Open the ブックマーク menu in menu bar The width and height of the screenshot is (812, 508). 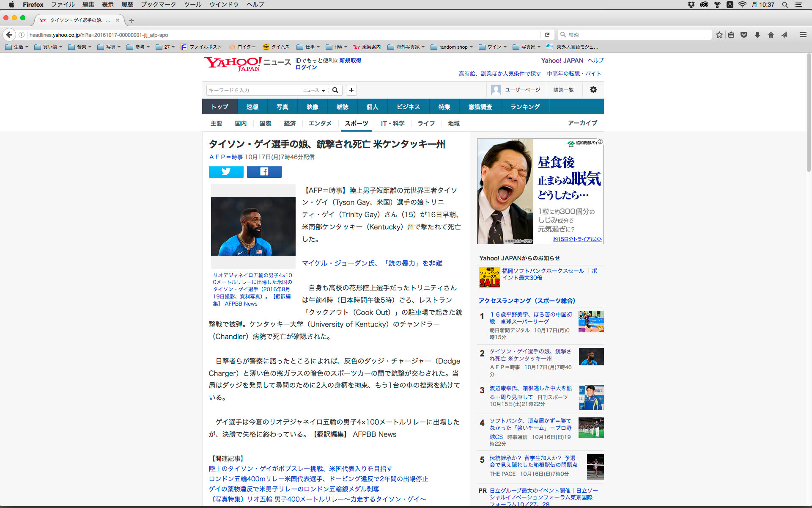point(158,4)
